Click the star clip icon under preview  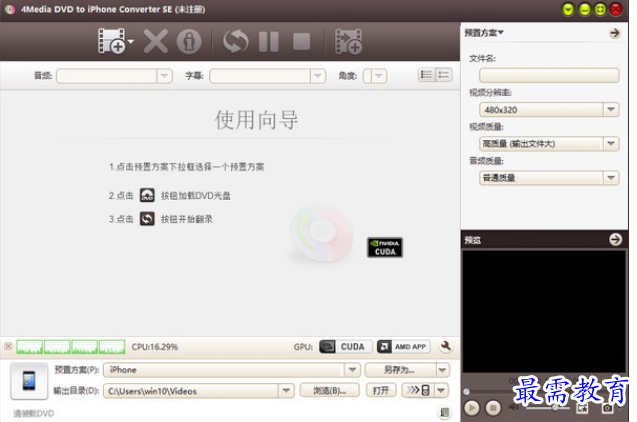[x=582, y=408]
